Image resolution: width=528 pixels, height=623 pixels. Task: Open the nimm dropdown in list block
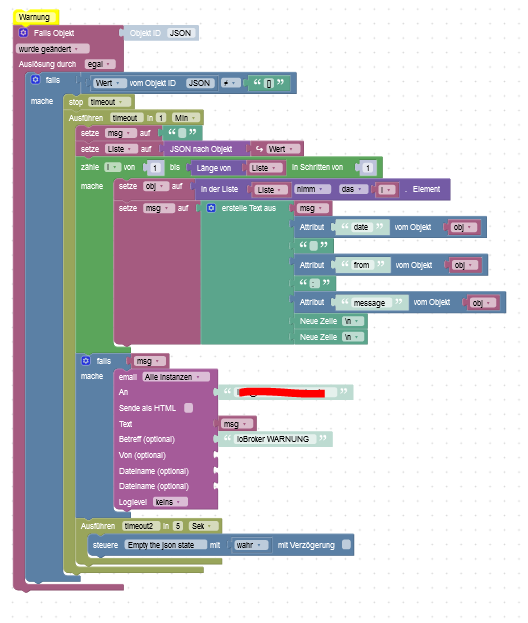click(312, 189)
